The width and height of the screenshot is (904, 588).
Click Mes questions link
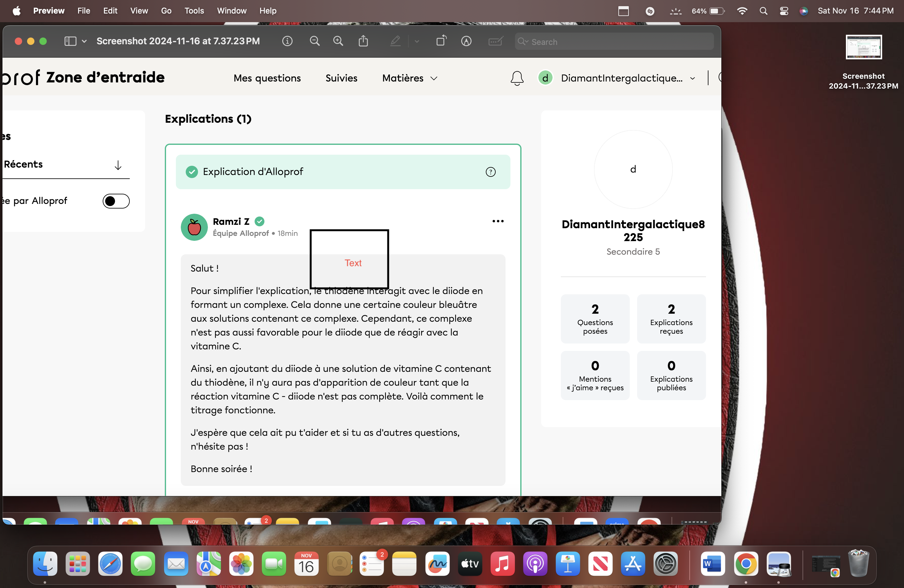click(x=267, y=78)
